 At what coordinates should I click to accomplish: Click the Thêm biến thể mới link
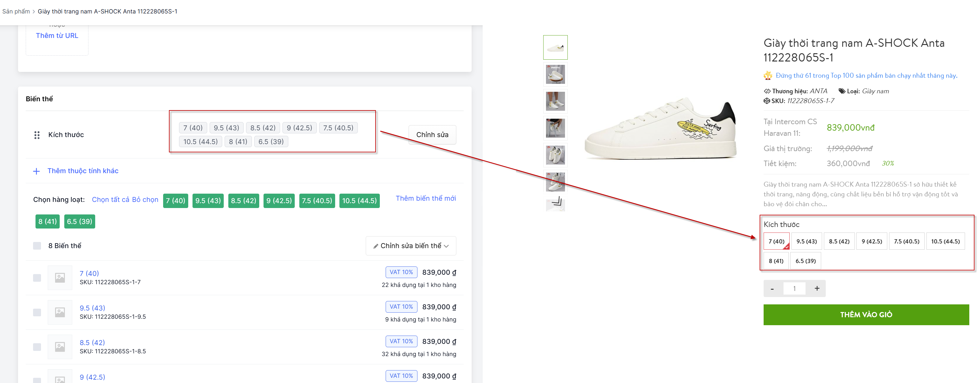tap(425, 198)
